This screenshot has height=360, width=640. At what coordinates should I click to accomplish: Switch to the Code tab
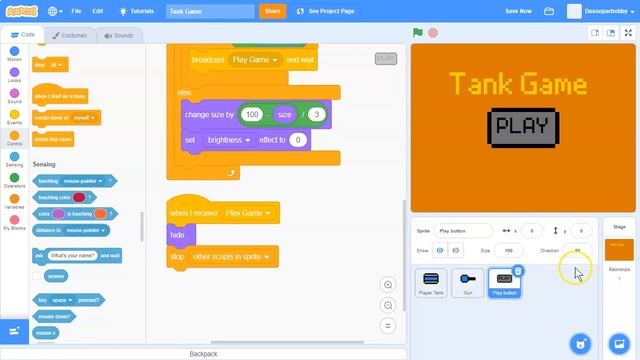22,35
